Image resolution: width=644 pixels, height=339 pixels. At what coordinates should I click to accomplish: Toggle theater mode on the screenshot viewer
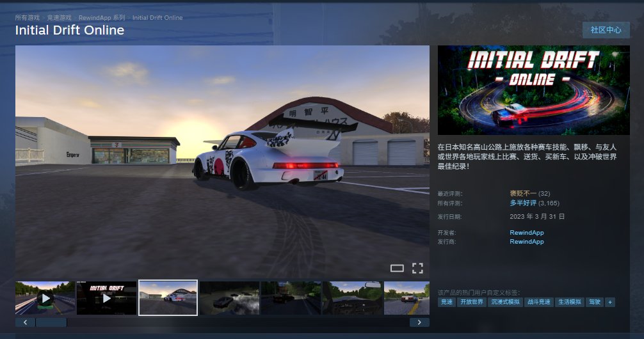click(397, 268)
